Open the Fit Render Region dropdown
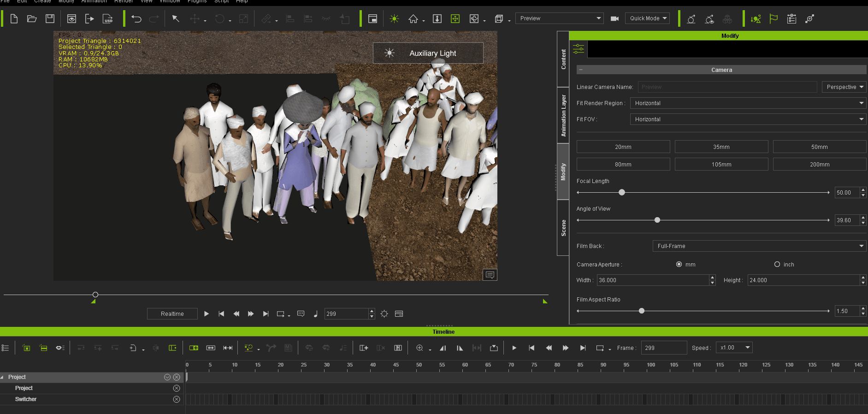868x414 pixels. point(748,103)
